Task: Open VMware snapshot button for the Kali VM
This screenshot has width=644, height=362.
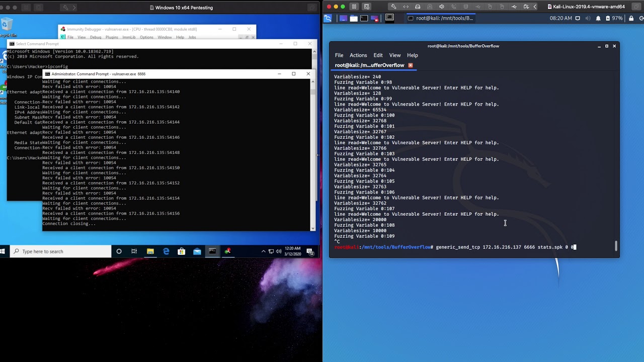Action: coord(367,7)
